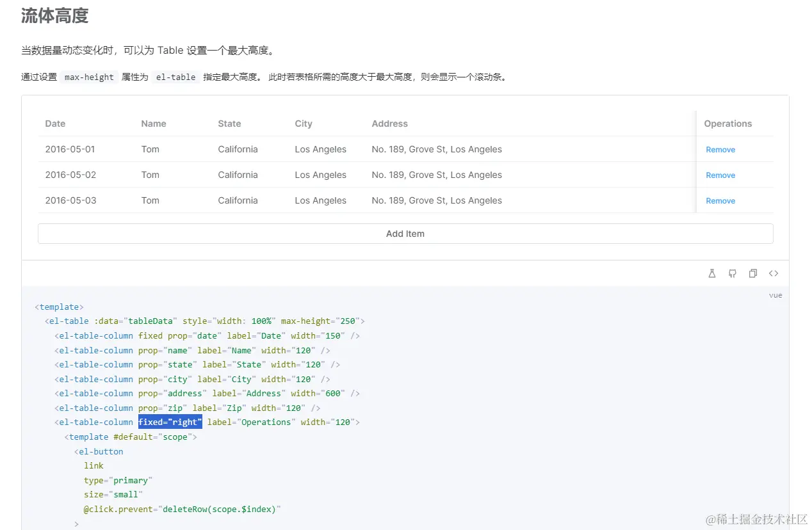This screenshot has width=812, height=530.
Task: Click the prop="address" column code line
Action: click(207, 393)
